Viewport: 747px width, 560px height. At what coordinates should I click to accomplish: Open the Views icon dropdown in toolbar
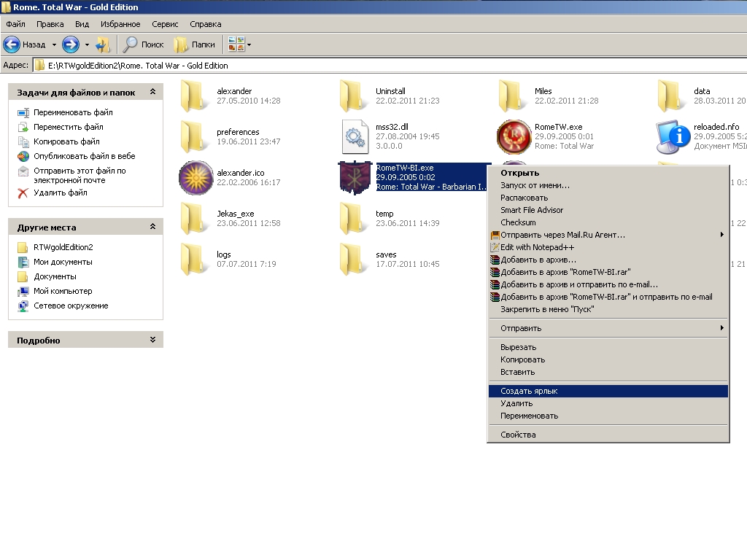239,44
